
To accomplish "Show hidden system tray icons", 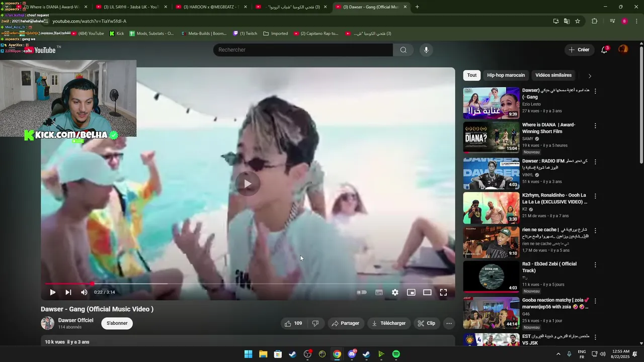I will (x=558, y=353).
